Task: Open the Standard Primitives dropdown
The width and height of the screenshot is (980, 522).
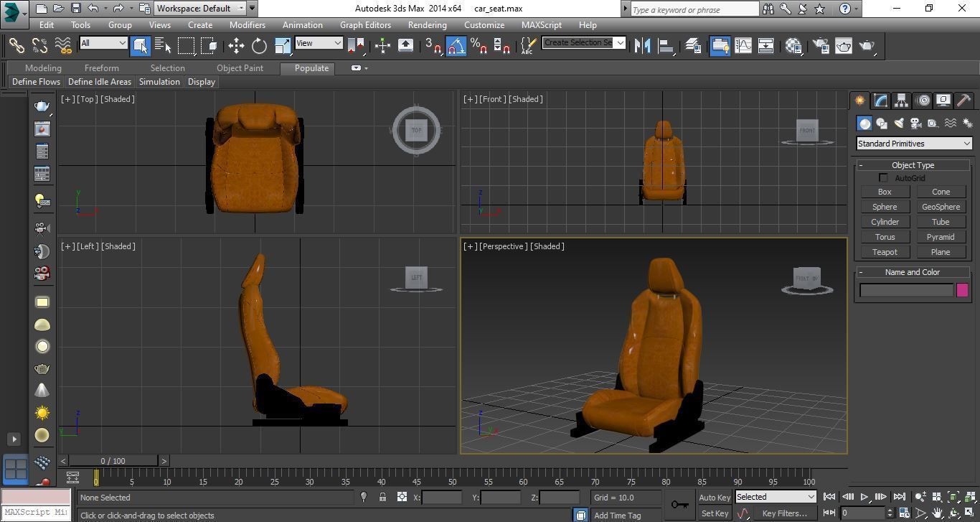Action: click(914, 144)
